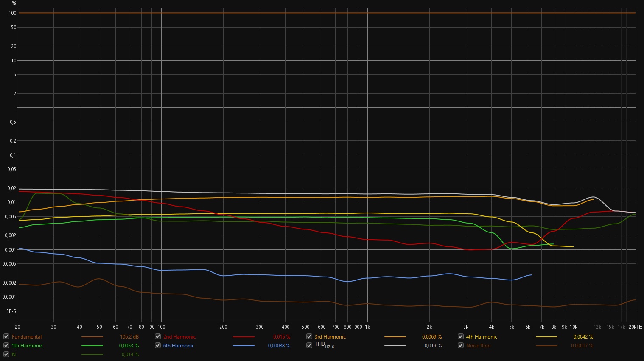Click the THD 0,019 % readout
644x361 pixels.
tap(433, 346)
